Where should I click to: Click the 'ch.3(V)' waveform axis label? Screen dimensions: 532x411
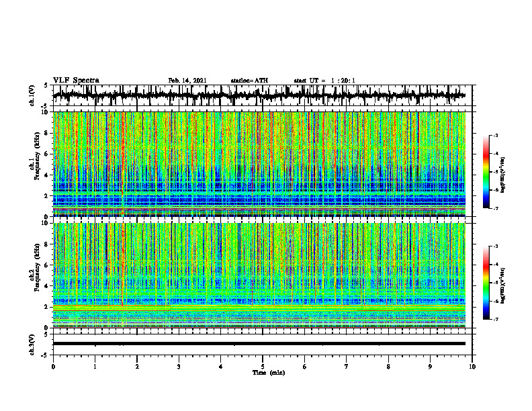coord(33,345)
